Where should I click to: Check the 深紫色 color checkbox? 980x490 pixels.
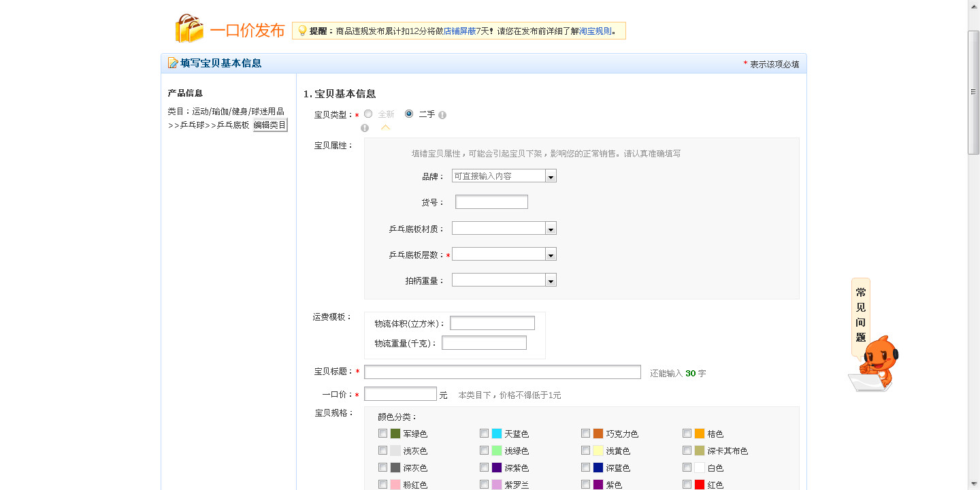(484, 468)
